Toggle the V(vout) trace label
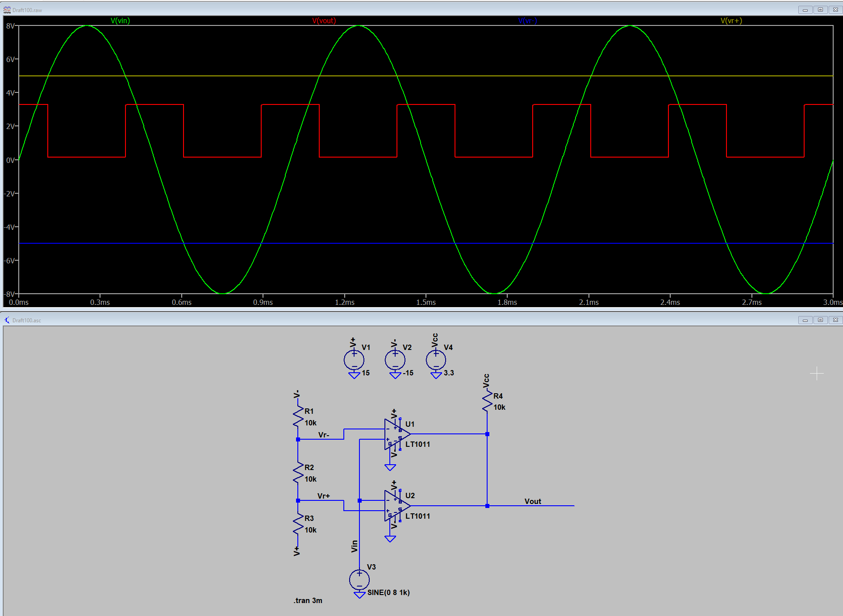The width and height of the screenshot is (843, 616). pyautogui.click(x=325, y=21)
